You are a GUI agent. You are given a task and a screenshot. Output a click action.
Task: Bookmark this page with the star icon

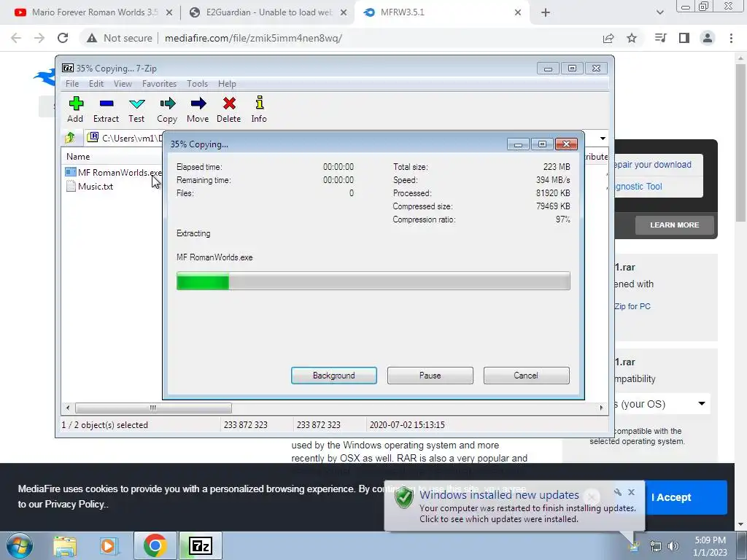(632, 38)
